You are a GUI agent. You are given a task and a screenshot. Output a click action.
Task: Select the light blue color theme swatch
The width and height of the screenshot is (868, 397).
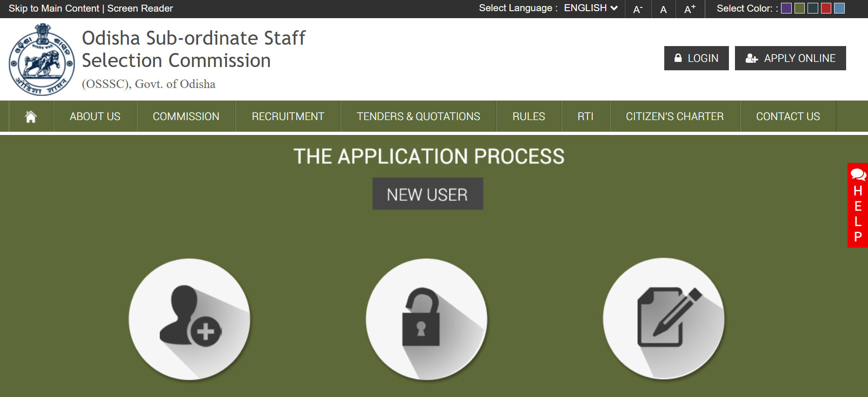click(839, 8)
